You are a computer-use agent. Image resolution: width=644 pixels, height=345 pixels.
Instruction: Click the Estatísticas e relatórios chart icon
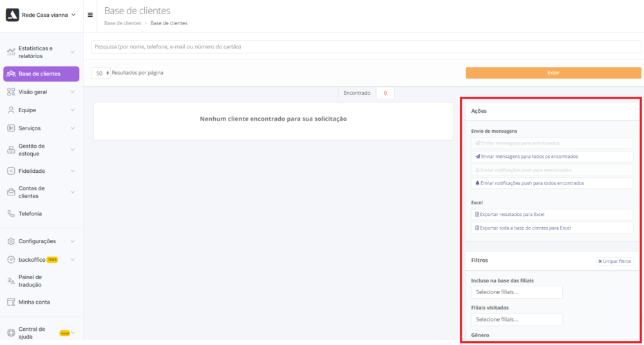click(x=11, y=52)
